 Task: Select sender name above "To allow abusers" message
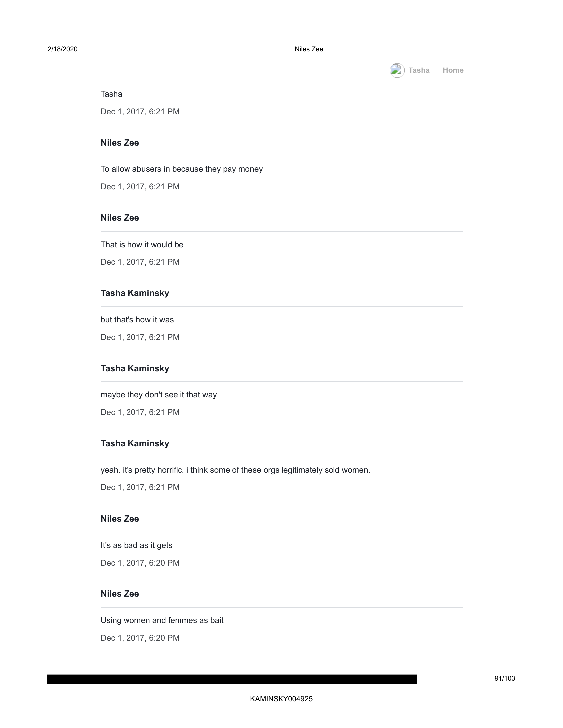120,143
